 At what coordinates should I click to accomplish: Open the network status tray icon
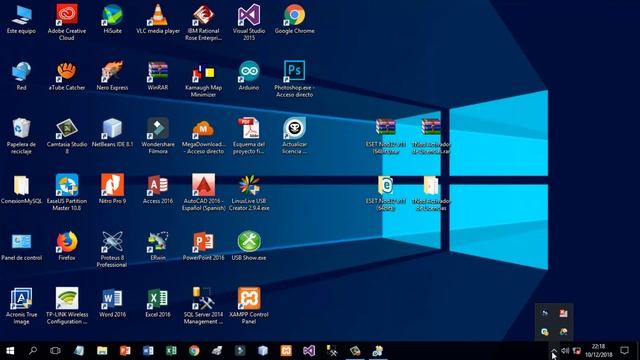[577, 351]
